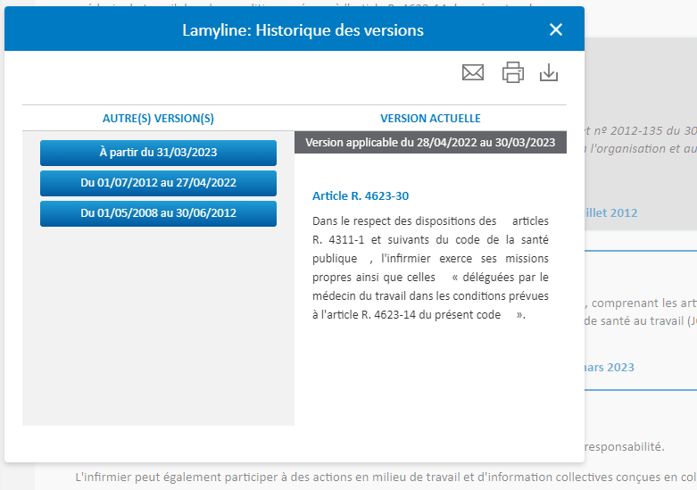Print the version history with printer icon
Viewport: 697px width, 490px height.
pyautogui.click(x=513, y=72)
